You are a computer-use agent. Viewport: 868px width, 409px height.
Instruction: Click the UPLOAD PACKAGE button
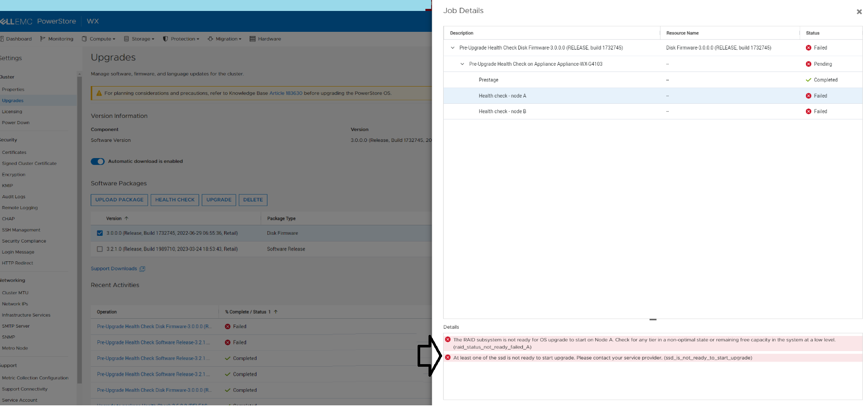(x=119, y=200)
